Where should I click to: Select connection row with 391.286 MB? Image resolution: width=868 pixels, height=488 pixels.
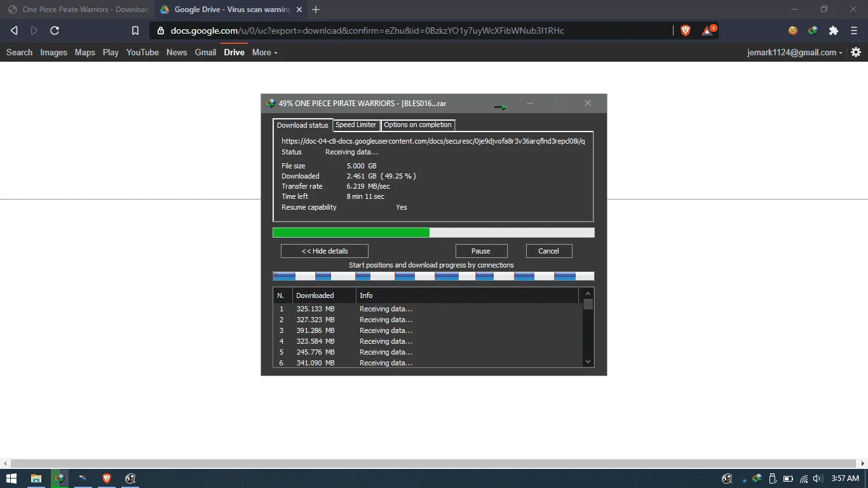pyautogui.click(x=428, y=330)
